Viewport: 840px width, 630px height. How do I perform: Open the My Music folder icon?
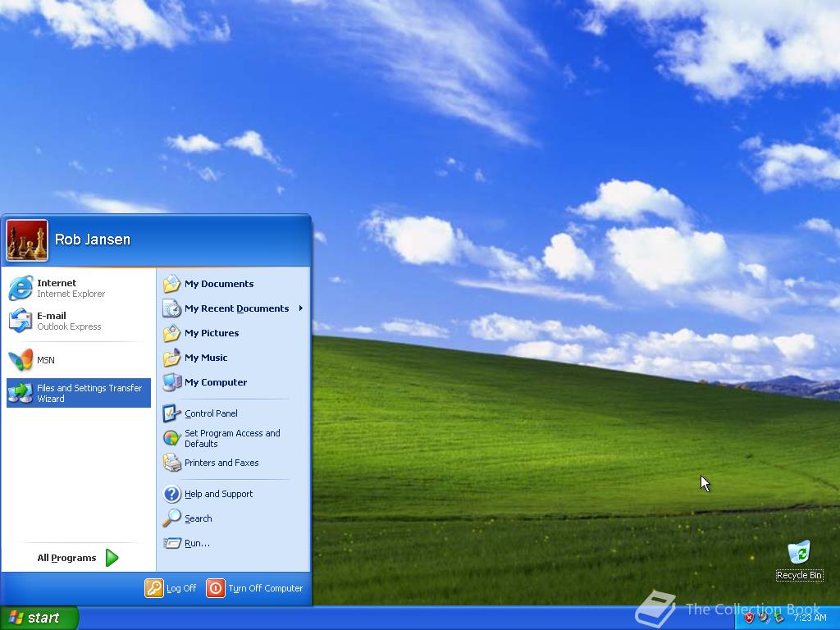[172, 358]
